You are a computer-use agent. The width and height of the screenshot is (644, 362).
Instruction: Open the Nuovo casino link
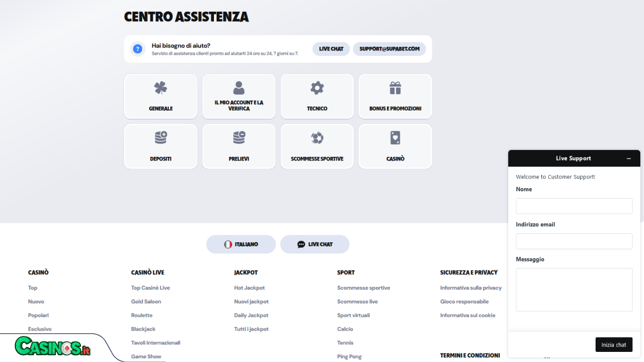pyautogui.click(x=36, y=301)
